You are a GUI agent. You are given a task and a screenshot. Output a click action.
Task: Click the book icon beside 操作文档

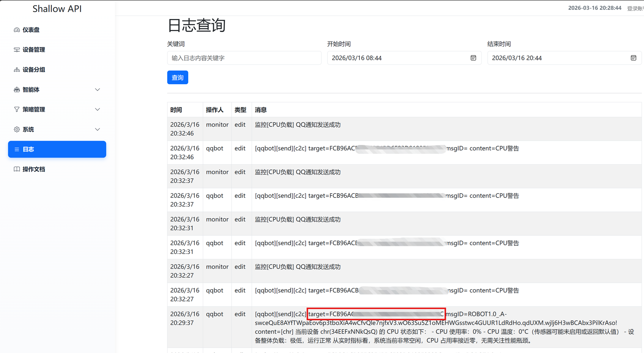(x=17, y=169)
